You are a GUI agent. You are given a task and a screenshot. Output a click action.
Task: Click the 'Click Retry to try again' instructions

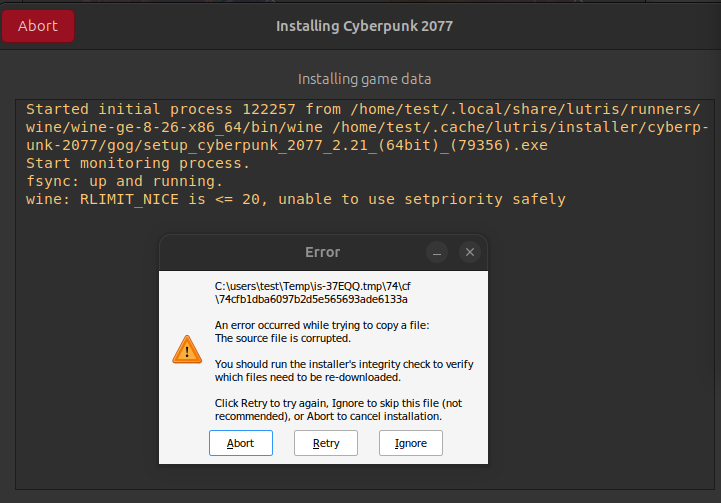(328, 409)
